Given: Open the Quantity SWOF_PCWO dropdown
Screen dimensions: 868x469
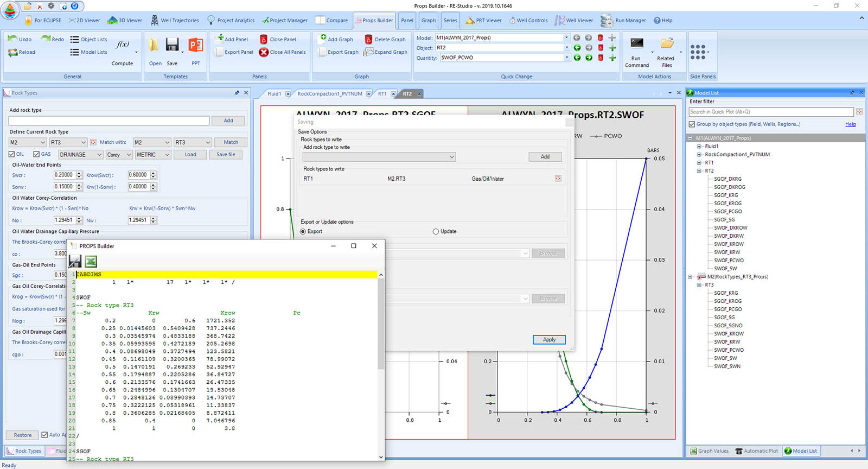Looking at the screenshot, I should (x=566, y=58).
